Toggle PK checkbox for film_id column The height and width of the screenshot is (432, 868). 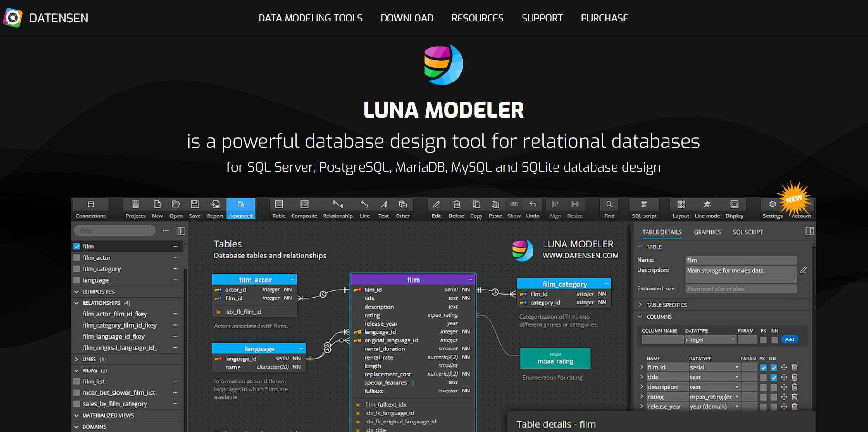763,368
